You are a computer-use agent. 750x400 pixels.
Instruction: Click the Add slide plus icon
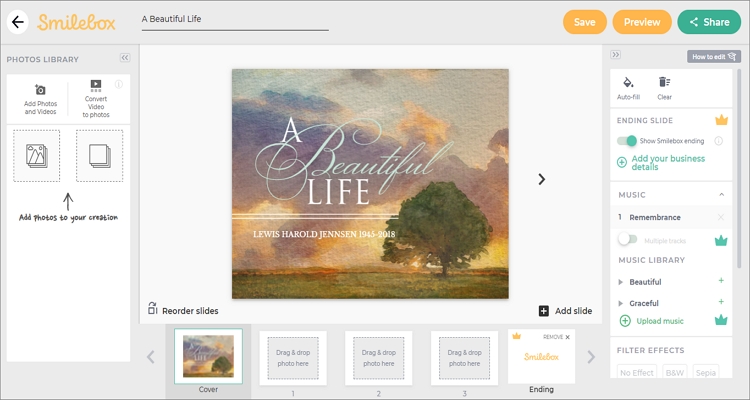[544, 311]
